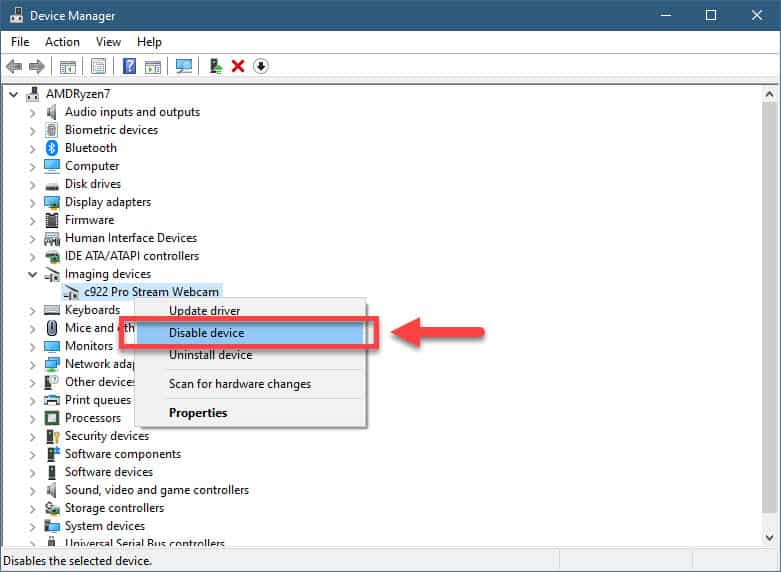781x572 pixels.
Task: Expand Audio inputs and outputs chevron
Action: 32,113
